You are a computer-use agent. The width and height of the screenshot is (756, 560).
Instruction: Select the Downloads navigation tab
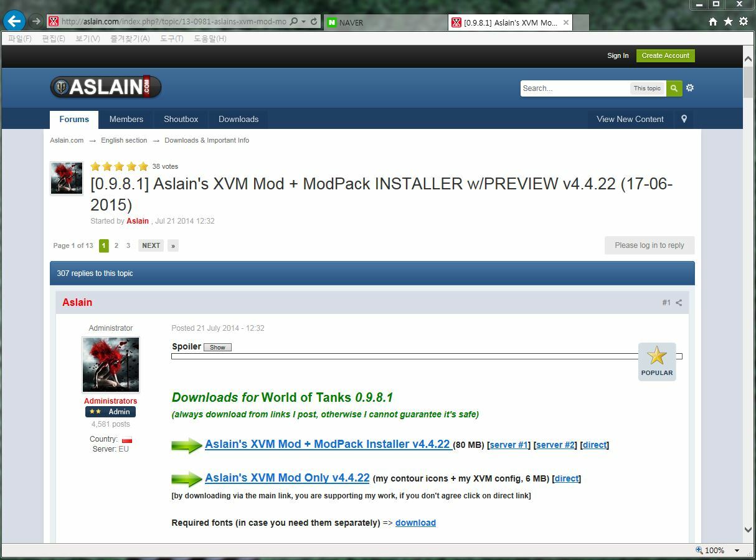click(239, 119)
